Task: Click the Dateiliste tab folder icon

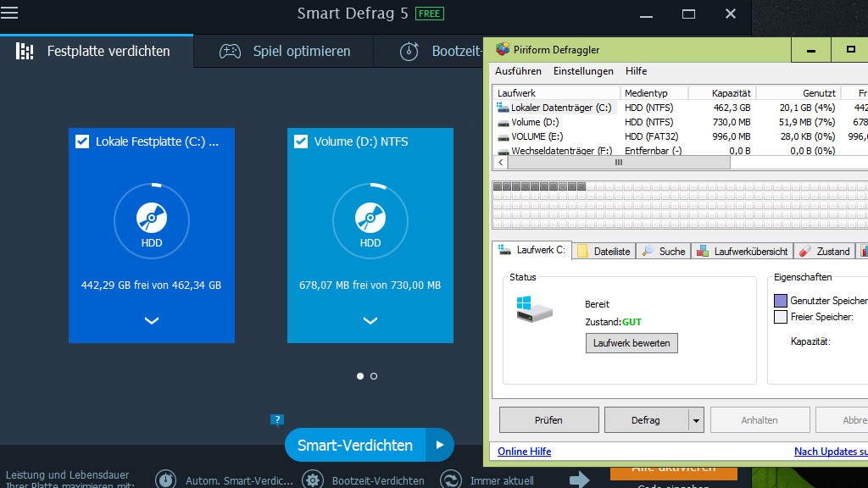Action: click(583, 251)
